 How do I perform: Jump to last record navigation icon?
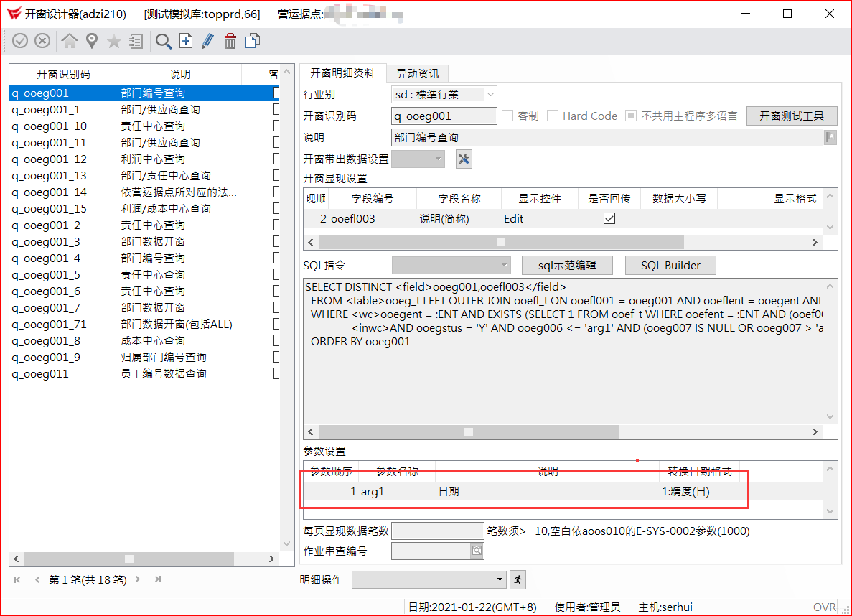(x=158, y=579)
